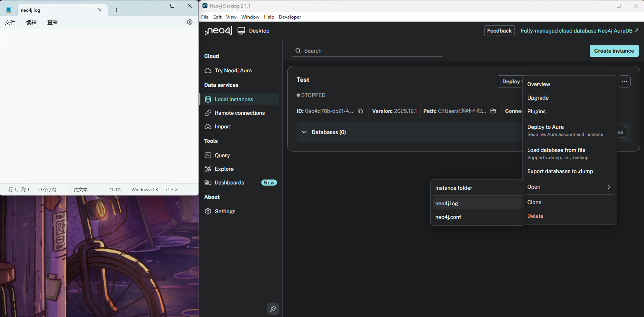644x317 pixels.
Task: Open instance path folder icon
Action: [x=493, y=111]
